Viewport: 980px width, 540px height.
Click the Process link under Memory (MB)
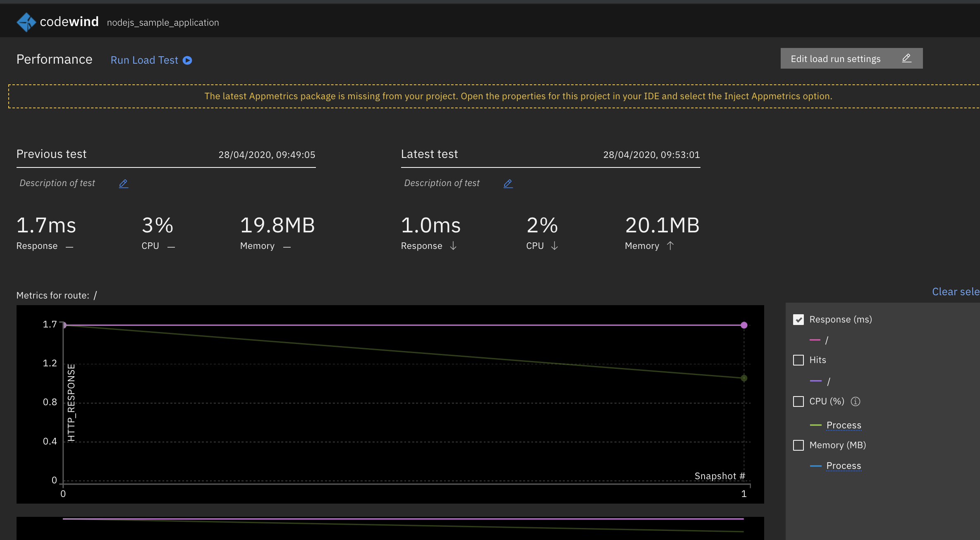pyautogui.click(x=844, y=466)
